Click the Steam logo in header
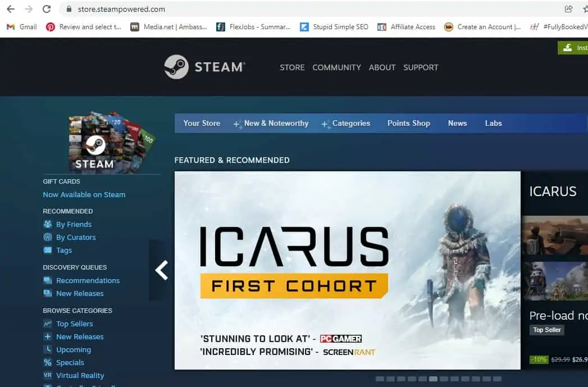 pos(205,67)
